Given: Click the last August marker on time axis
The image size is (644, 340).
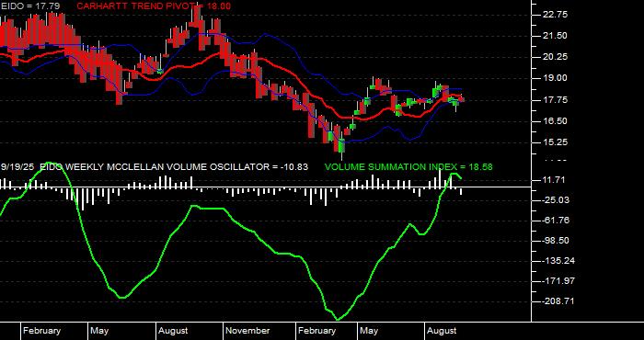Looking at the screenshot, I should coord(442,331).
